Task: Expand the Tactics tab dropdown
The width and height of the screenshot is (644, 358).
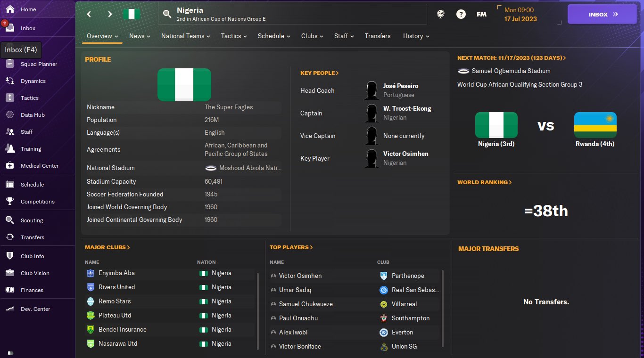Action: point(234,36)
